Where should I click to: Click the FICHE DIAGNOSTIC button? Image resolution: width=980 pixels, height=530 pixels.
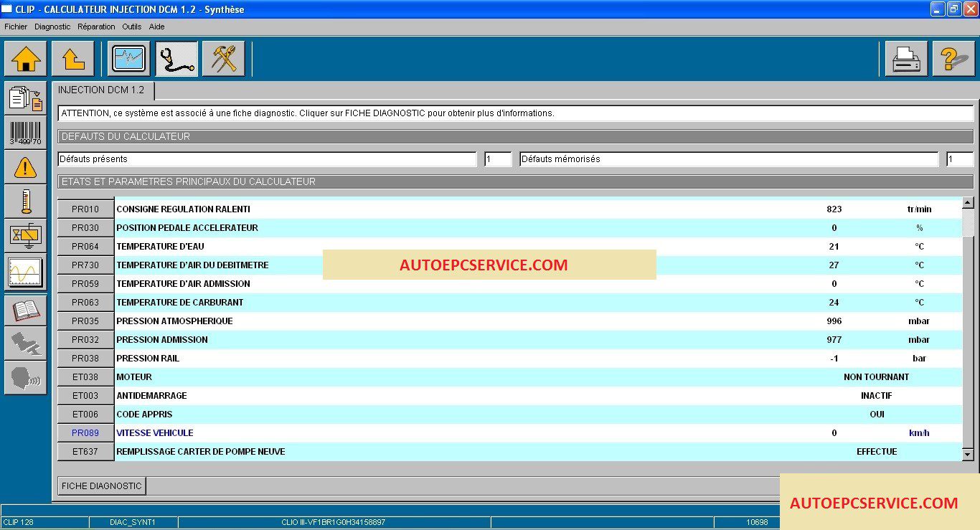click(x=102, y=486)
